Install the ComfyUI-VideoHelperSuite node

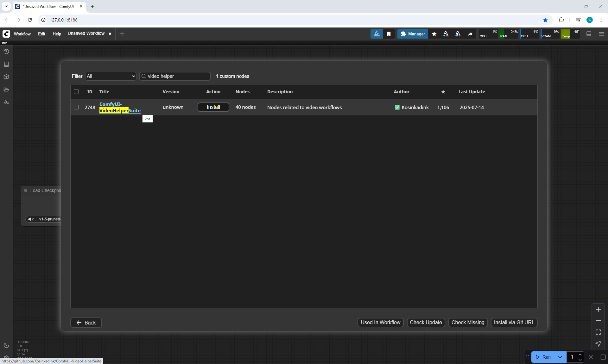(213, 107)
